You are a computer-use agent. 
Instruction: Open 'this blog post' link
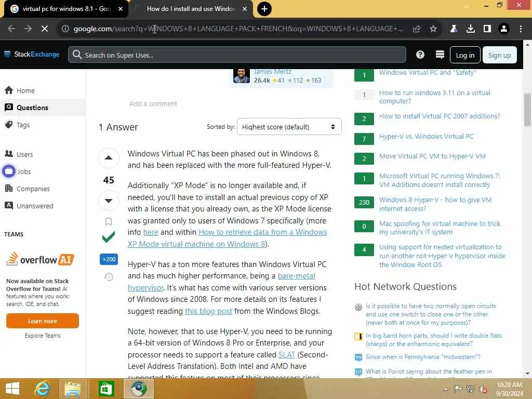click(x=208, y=311)
